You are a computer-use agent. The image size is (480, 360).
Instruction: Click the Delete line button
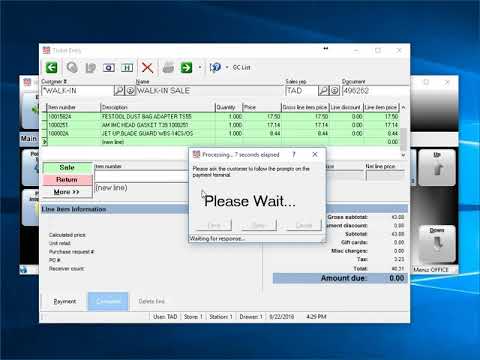(x=152, y=301)
